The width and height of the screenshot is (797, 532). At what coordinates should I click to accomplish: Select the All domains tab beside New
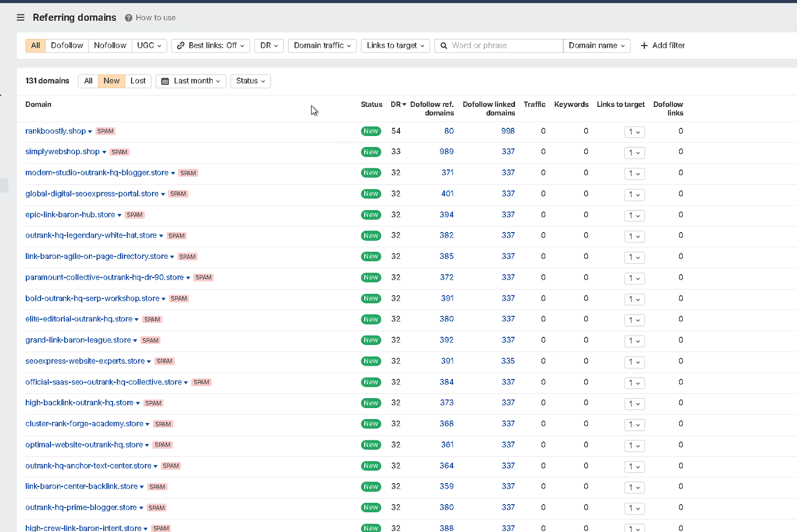88,81
